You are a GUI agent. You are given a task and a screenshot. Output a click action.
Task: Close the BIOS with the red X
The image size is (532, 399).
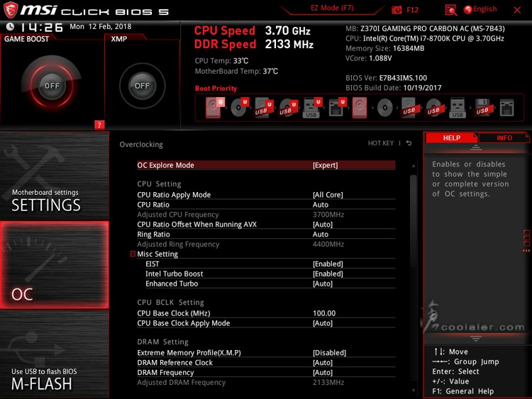517,10
